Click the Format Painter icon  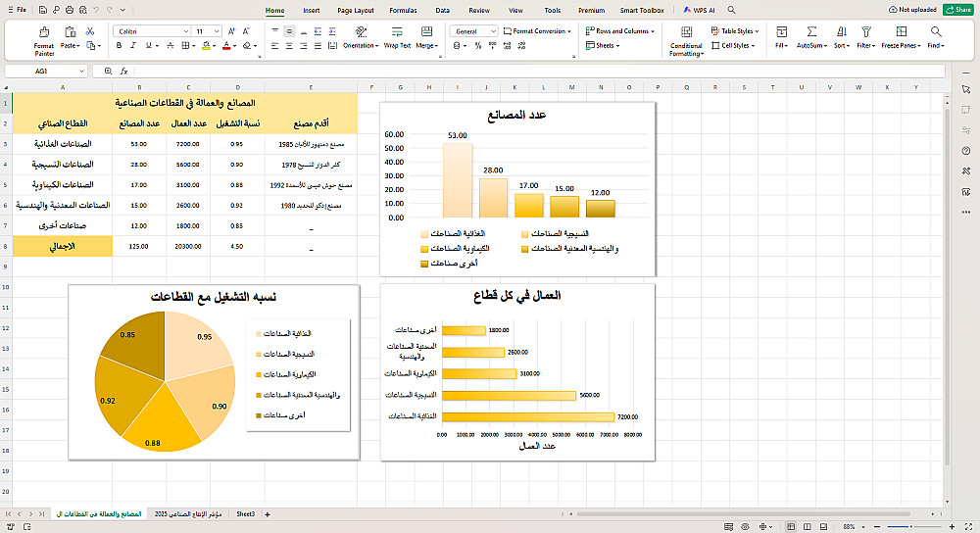pyautogui.click(x=44, y=32)
